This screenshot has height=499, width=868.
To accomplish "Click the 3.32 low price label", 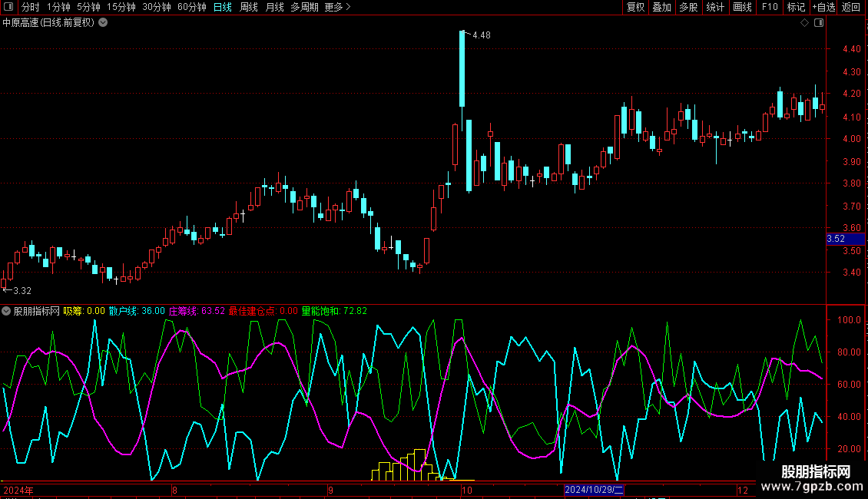I will point(22,291).
